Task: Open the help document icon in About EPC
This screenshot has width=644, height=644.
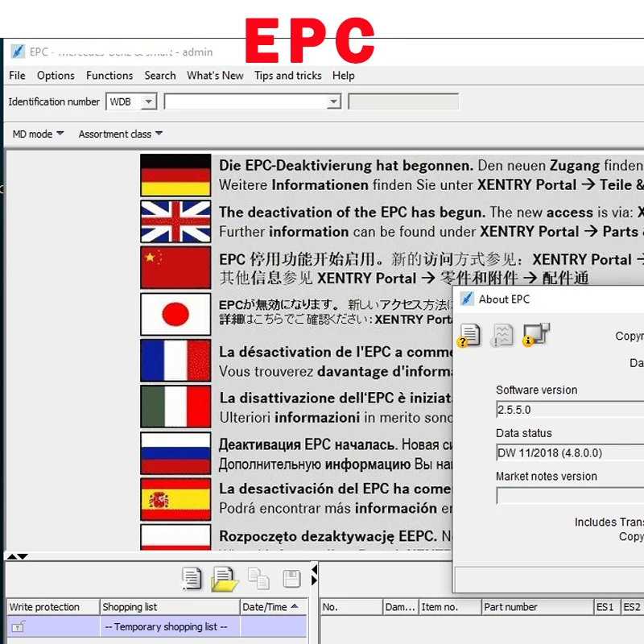Action: pos(469,336)
